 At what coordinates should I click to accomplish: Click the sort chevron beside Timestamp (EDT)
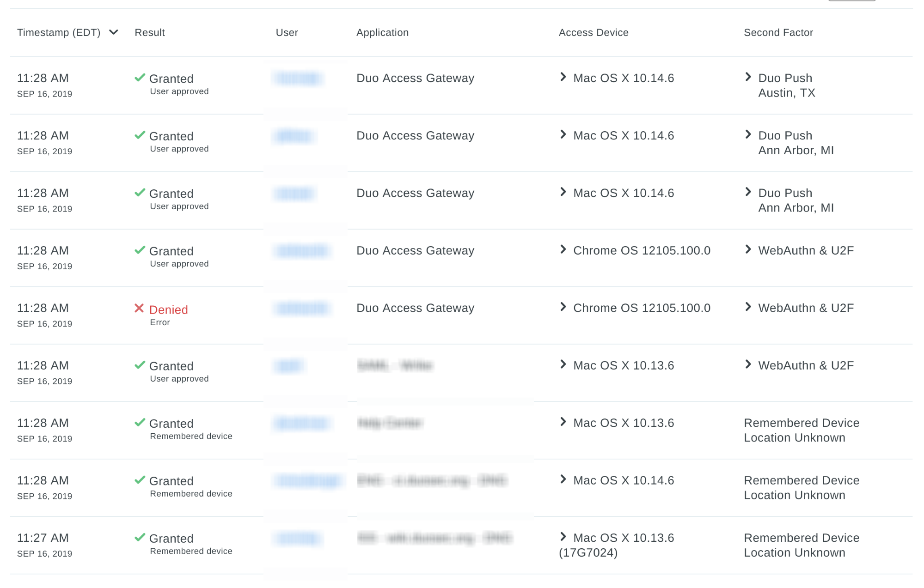114,32
